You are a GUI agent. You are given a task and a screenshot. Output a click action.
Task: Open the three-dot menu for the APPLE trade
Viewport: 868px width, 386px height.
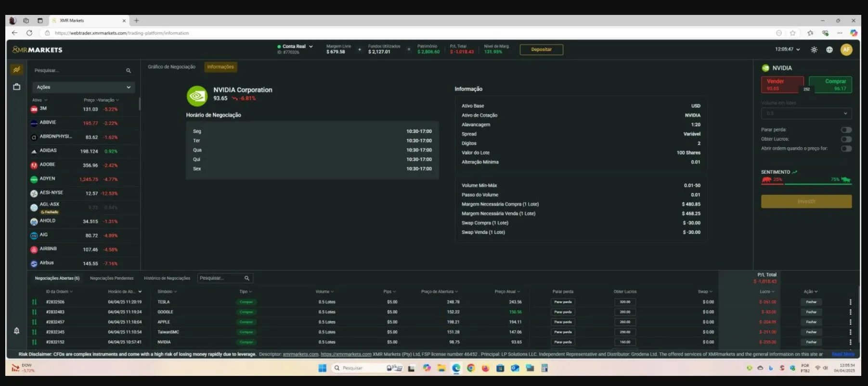coord(850,322)
